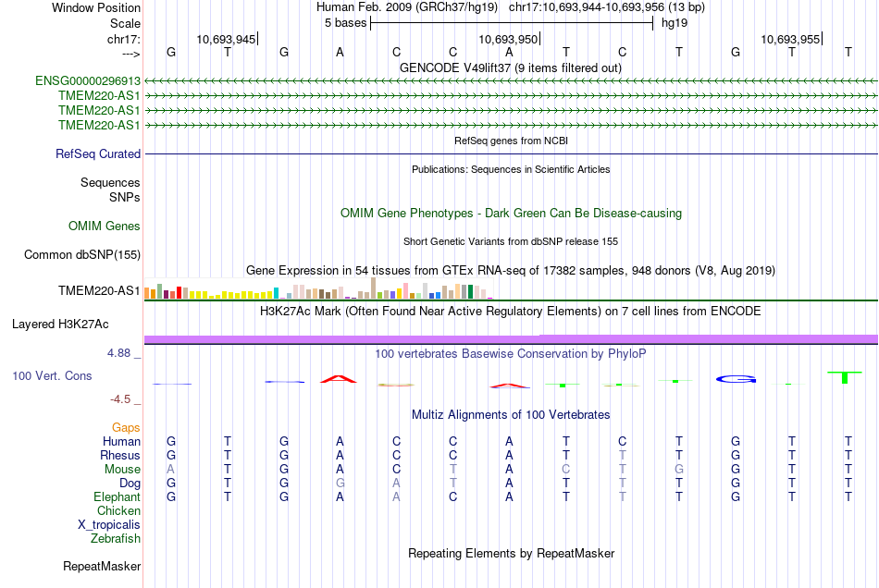Click the blue G PhyloP logo letter

point(736,379)
